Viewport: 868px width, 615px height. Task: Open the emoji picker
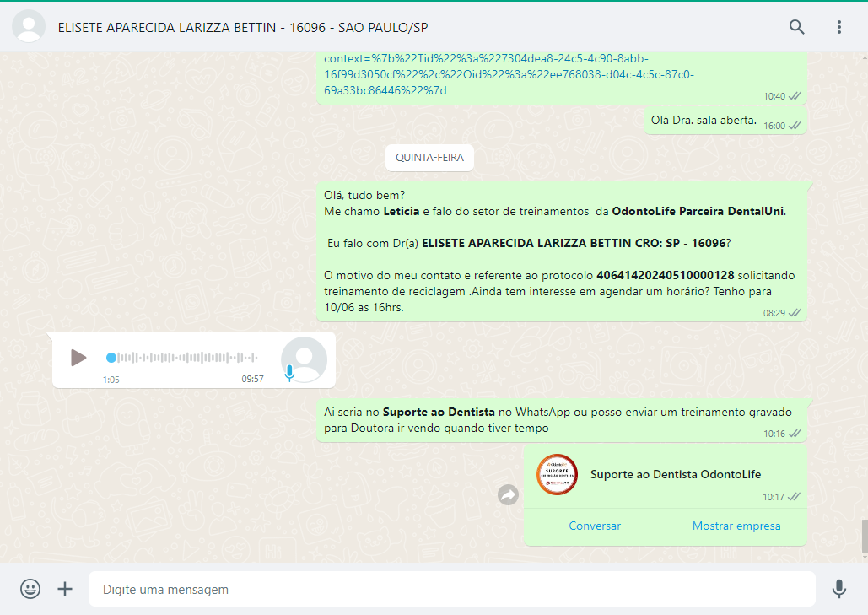(30, 589)
